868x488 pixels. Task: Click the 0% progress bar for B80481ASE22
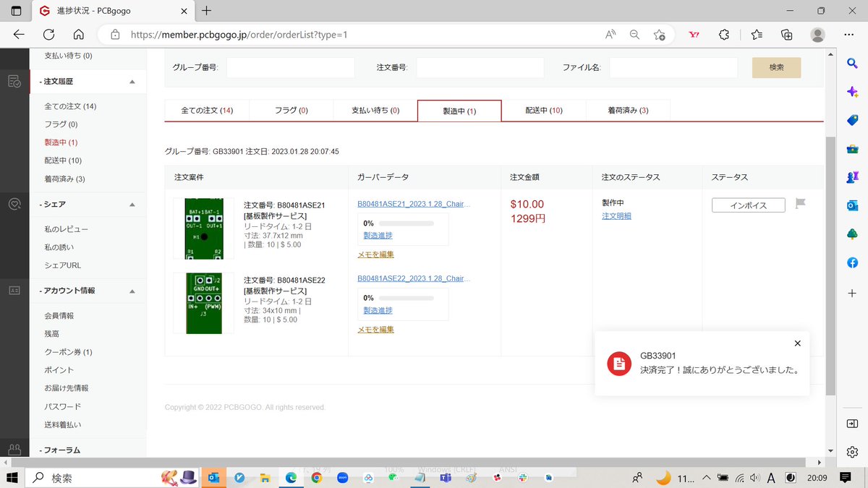[x=407, y=298]
